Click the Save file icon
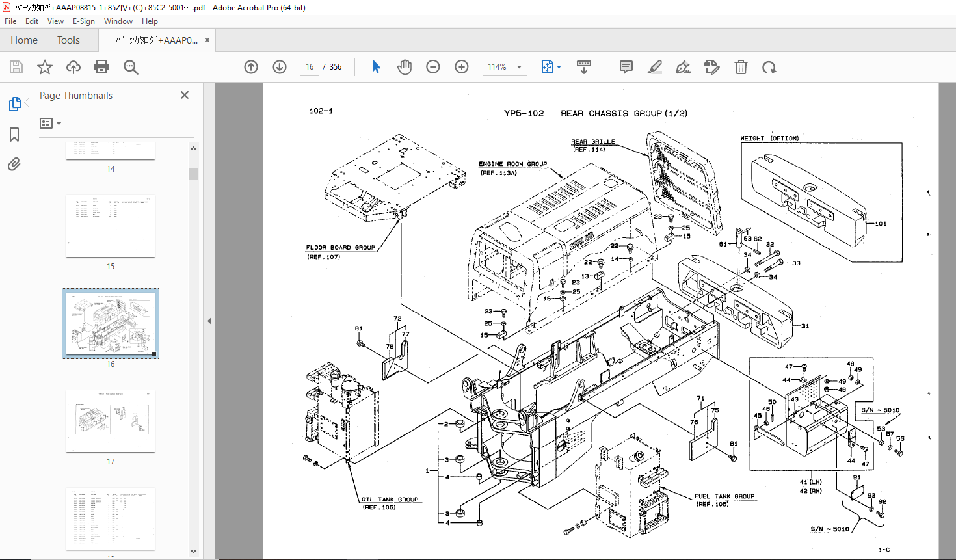The width and height of the screenshot is (956, 560). coord(16,67)
